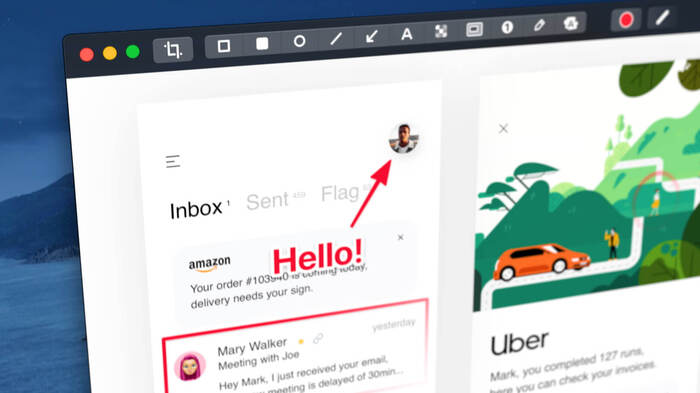This screenshot has width=700, height=393.
Task: Close the Uber email panel
Action: tap(503, 129)
